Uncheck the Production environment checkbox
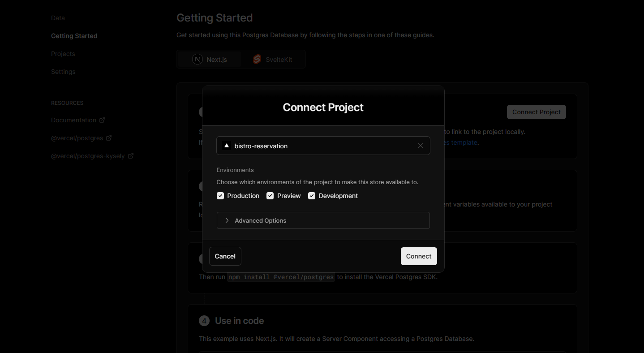The image size is (644, 353). point(220,196)
